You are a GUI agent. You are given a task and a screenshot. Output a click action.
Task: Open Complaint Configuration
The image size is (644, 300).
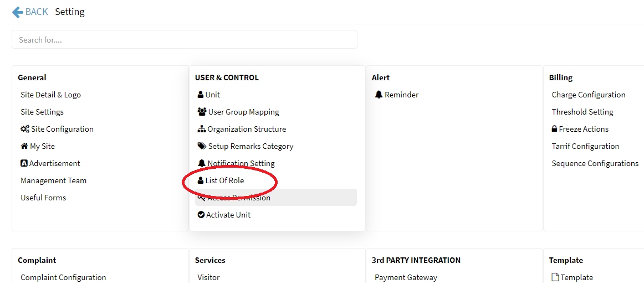click(63, 277)
